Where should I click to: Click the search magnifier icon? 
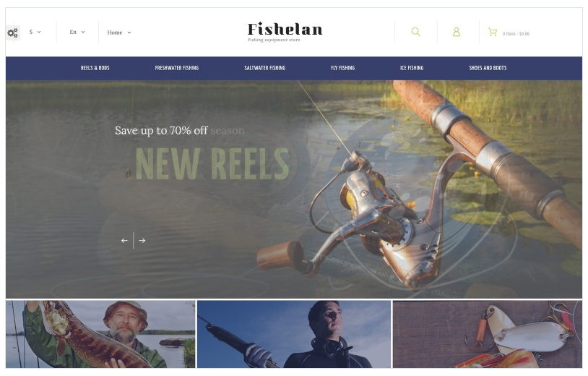click(x=415, y=32)
